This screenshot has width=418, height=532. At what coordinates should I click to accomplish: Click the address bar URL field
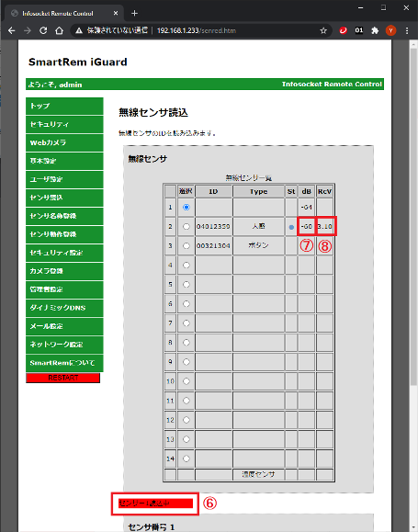pos(196,30)
